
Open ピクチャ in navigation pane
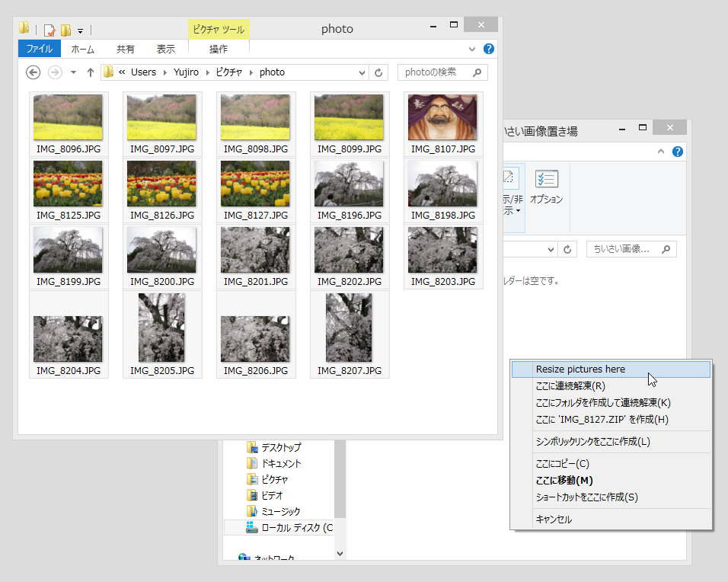point(274,479)
